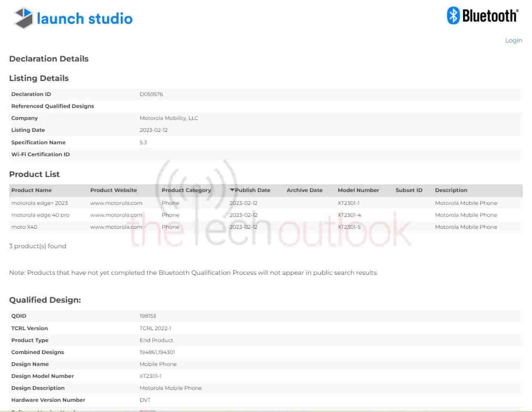Open the Login link
The image size is (532, 412).
513,40
